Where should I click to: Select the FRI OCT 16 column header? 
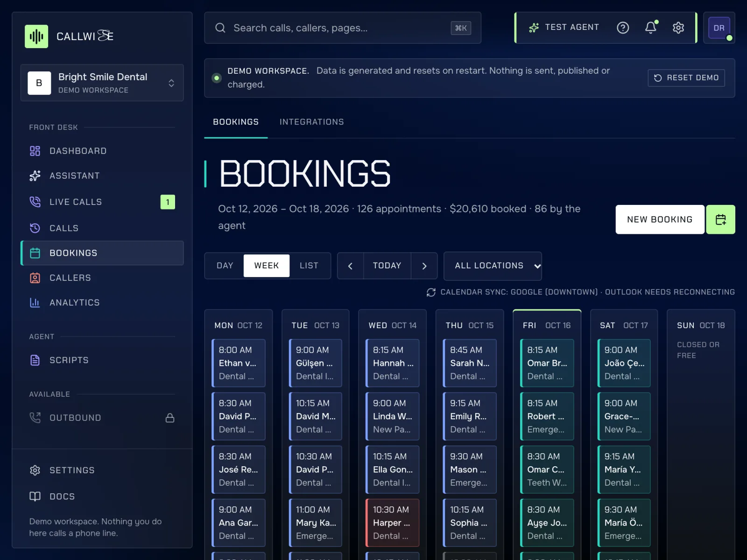[x=547, y=325]
